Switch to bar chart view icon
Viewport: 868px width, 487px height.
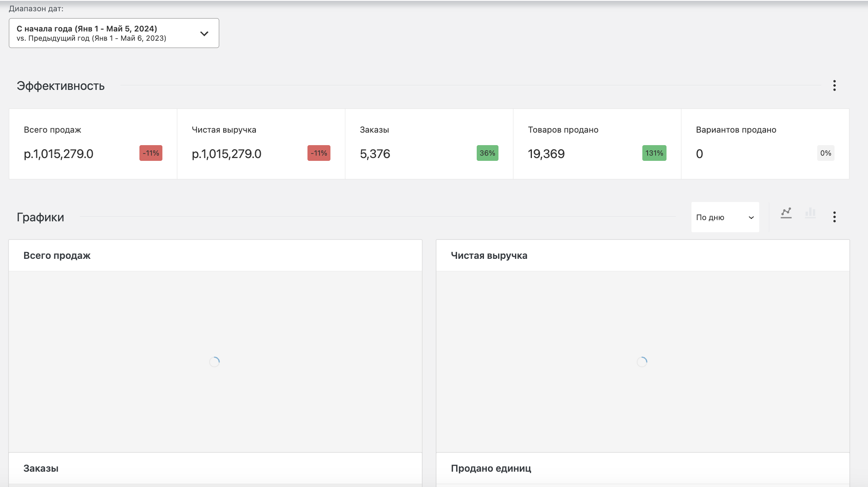(x=810, y=213)
